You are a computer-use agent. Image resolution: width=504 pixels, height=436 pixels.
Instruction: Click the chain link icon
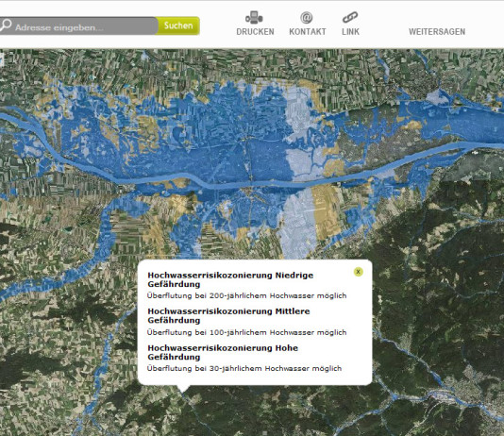tap(350, 17)
